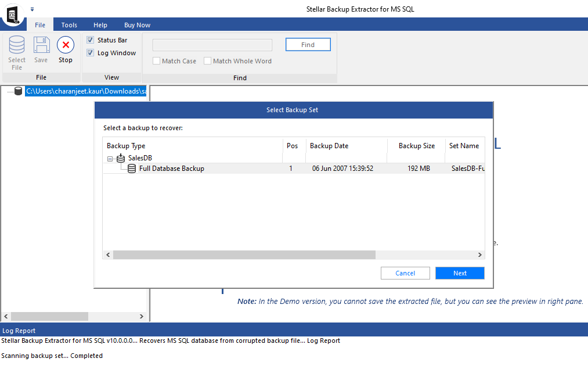This screenshot has width=588, height=369.
Task: Stop the current scanning process
Action: tap(65, 49)
